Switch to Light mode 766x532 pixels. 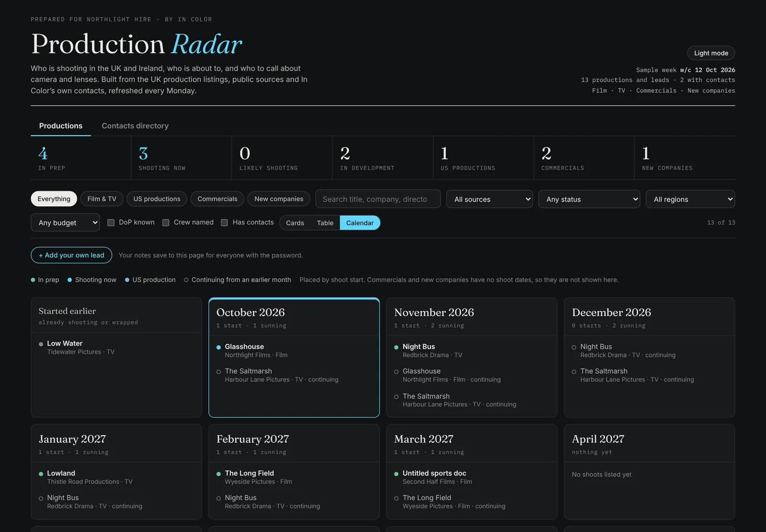(x=711, y=53)
